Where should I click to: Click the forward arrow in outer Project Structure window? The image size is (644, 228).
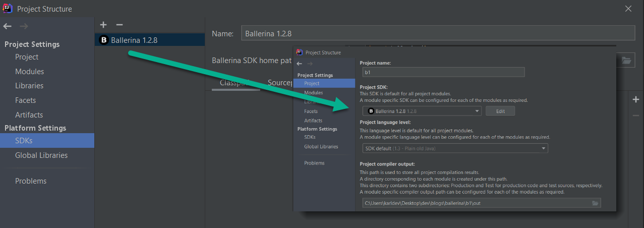[x=24, y=26]
